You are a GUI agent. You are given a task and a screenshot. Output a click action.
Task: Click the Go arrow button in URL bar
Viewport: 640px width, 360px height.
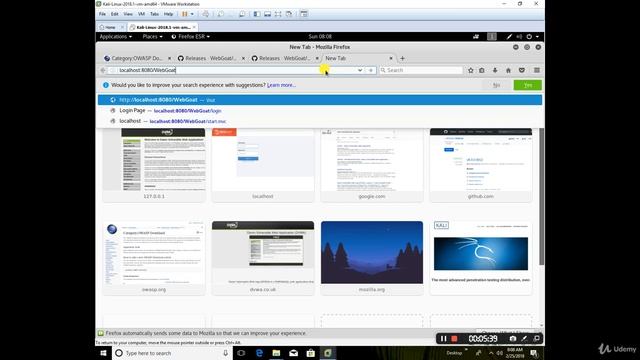coord(371,70)
